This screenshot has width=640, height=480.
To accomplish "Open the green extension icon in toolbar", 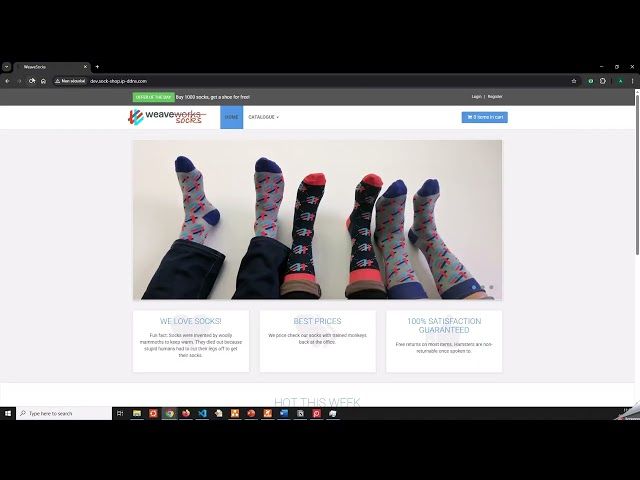I will point(591,81).
